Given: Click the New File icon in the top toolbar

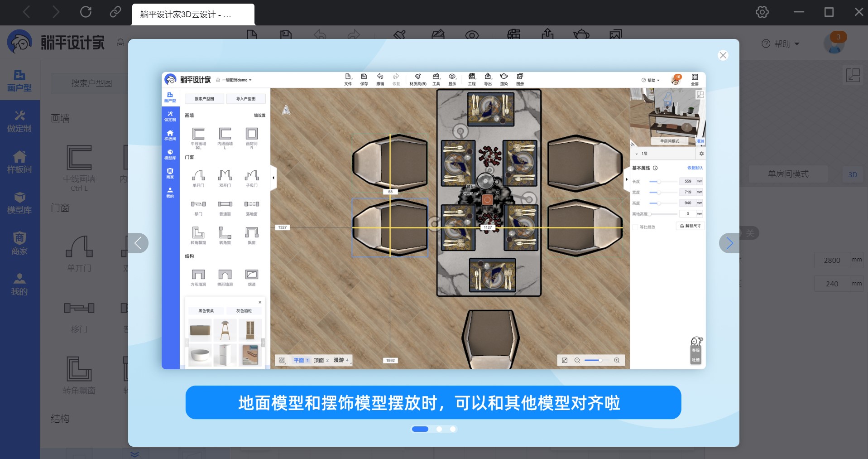Looking at the screenshot, I should point(252,34).
